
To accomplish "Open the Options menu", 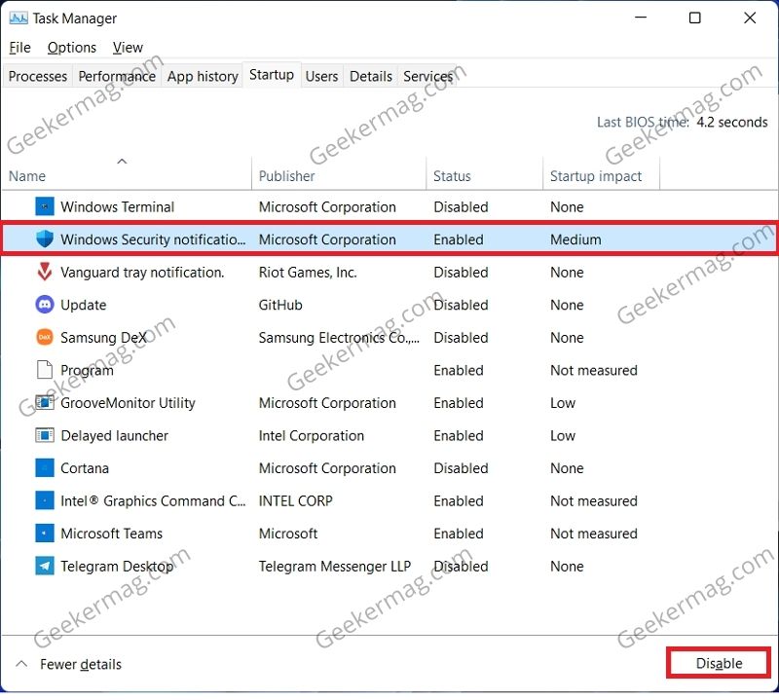I will click(72, 48).
